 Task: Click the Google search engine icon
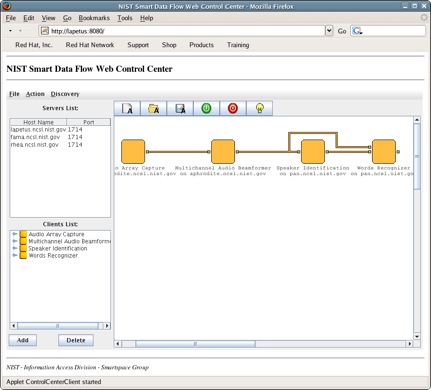(x=357, y=31)
